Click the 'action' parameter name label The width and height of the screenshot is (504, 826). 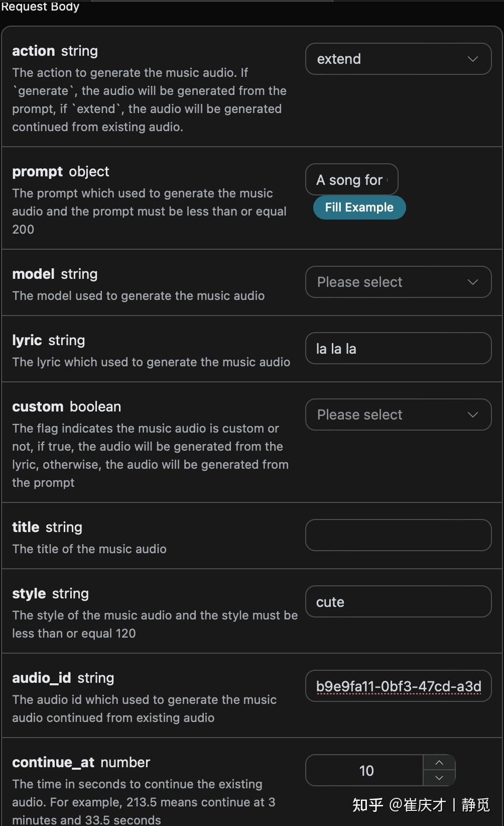pos(34,51)
